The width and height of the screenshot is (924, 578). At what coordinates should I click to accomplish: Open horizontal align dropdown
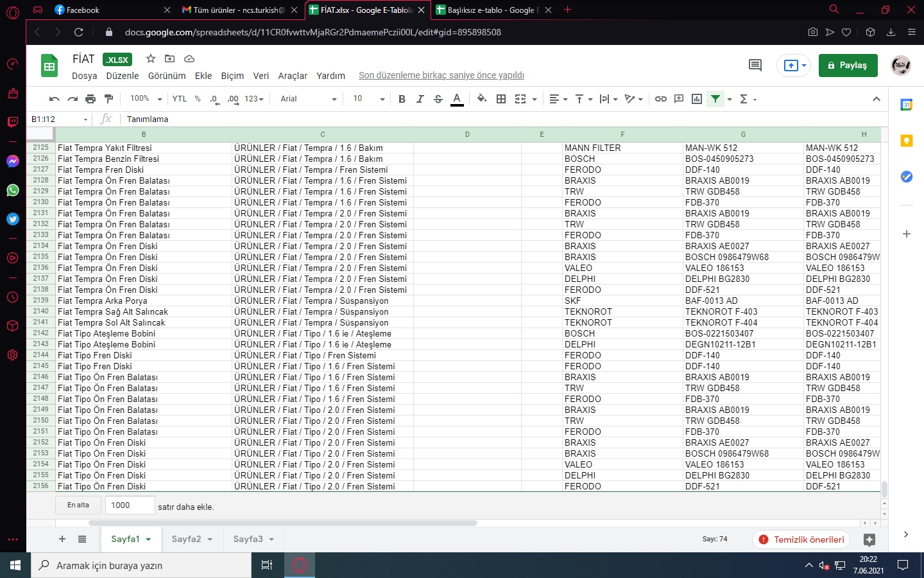coord(558,99)
